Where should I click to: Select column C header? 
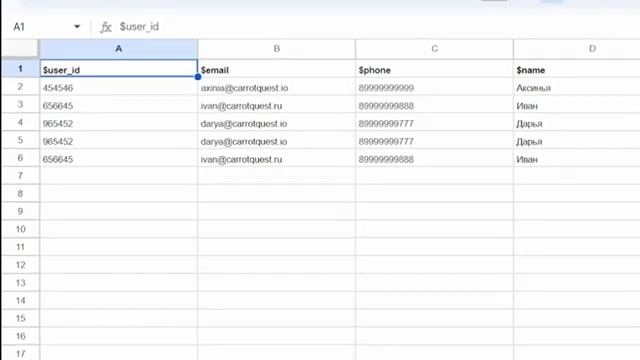coord(434,49)
